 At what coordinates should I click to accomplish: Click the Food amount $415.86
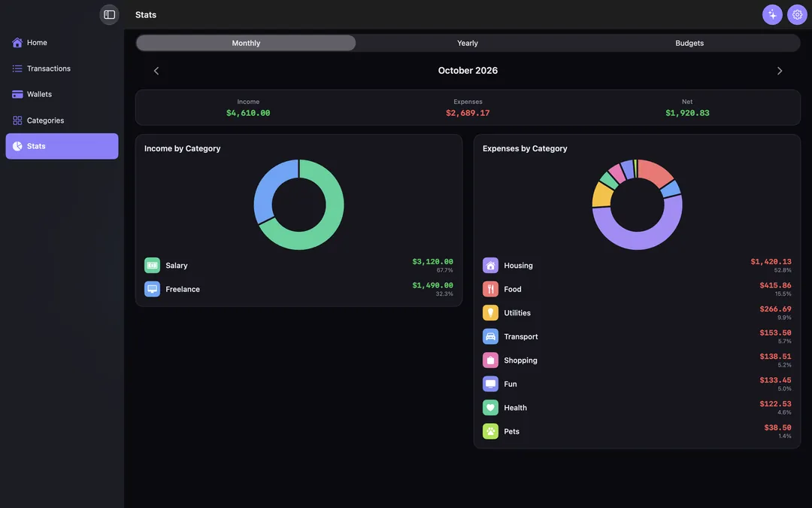775,286
